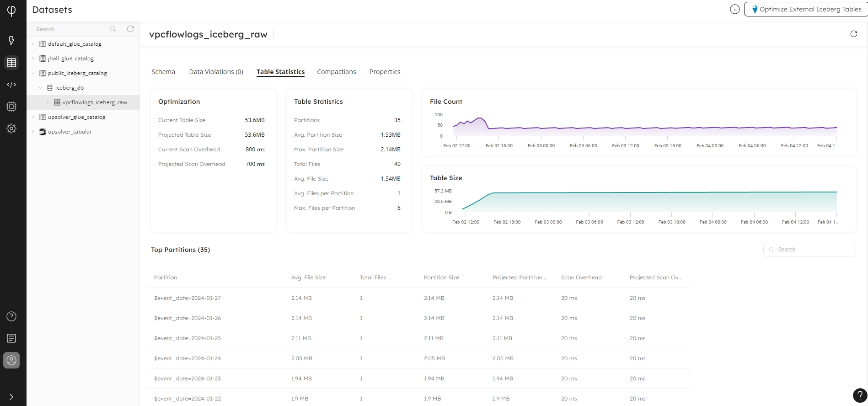Switch to the Schema tab
This screenshot has height=406, width=868.
(163, 72)
